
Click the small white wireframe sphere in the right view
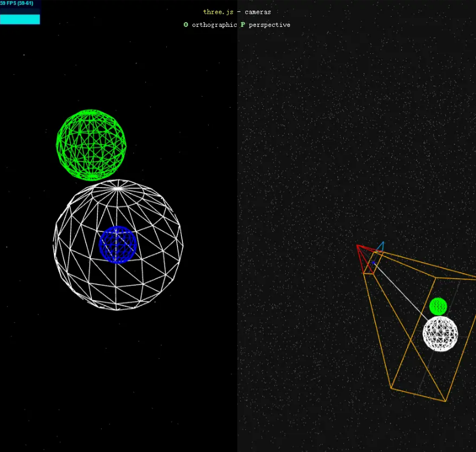click(x=440, y=334)
